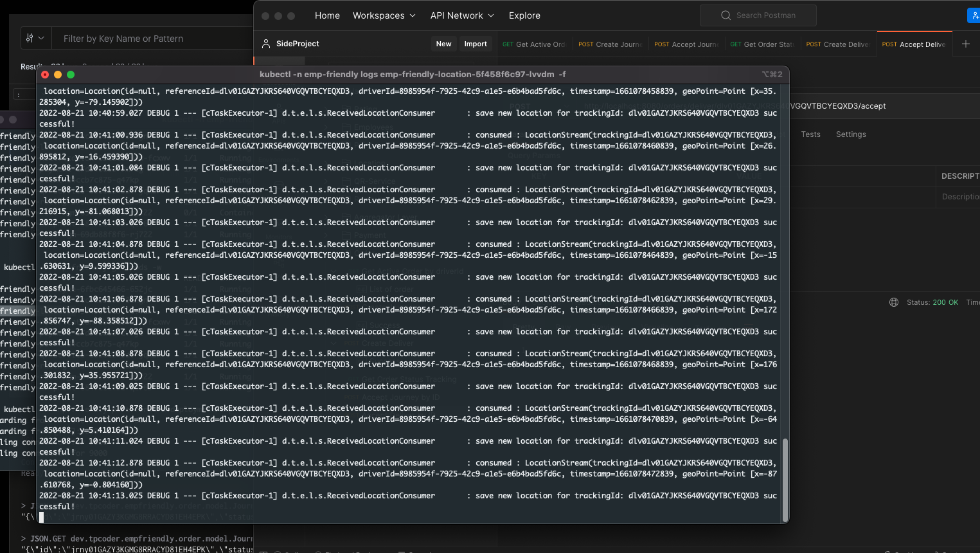Click the log line timestamped 10:41:00.936
The width and height of the screenshot is (980, 553).
(x=408, y=146)
